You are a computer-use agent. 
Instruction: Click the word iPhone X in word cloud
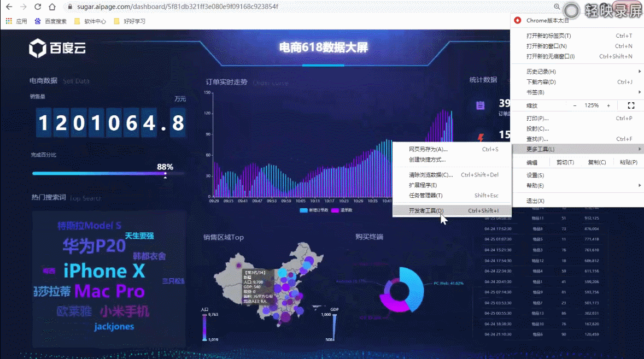104,271
